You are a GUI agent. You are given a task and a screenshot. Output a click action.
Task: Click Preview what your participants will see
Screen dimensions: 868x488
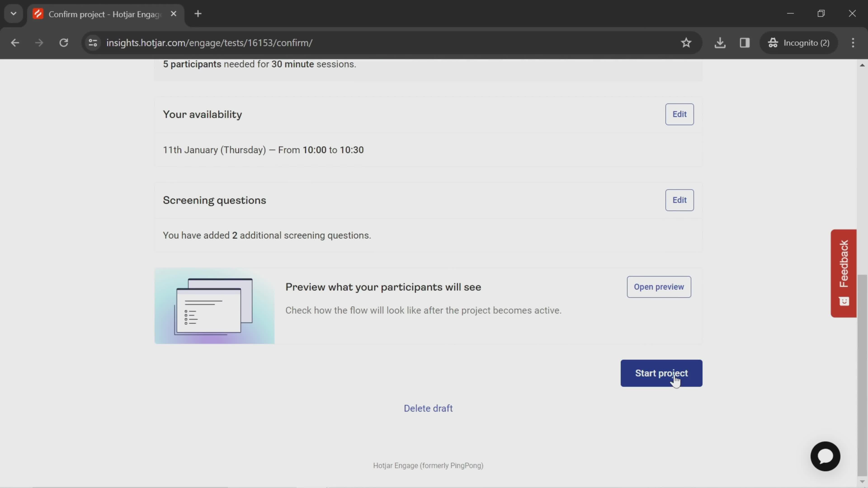coord(383,287)
